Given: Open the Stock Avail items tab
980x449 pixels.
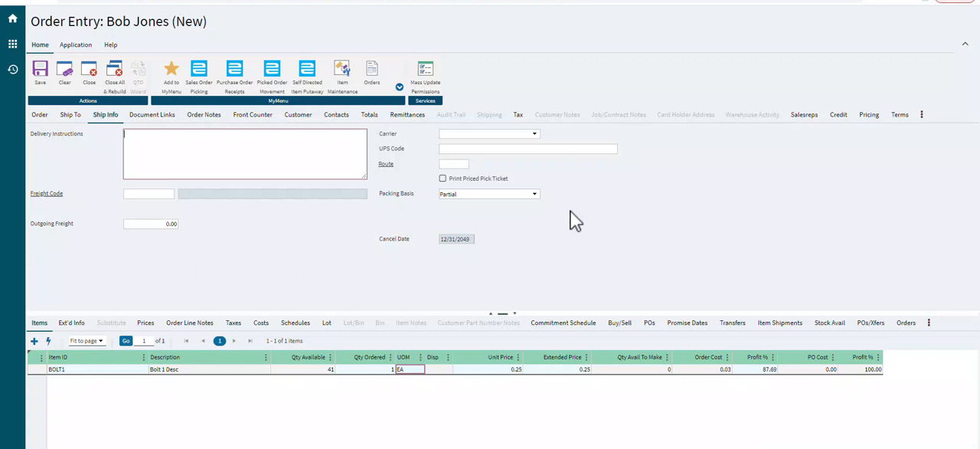Looking at the screenshot, I should coord(830,323).
